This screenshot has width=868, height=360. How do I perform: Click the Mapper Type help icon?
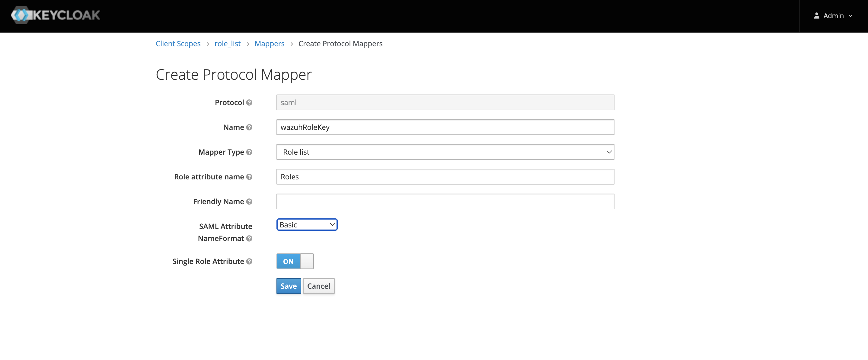pos(249,152)
